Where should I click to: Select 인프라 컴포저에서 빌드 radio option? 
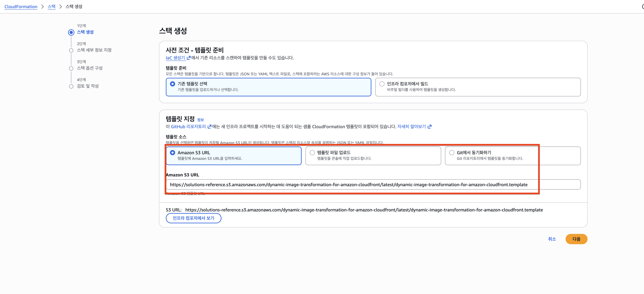click(382, 84)
